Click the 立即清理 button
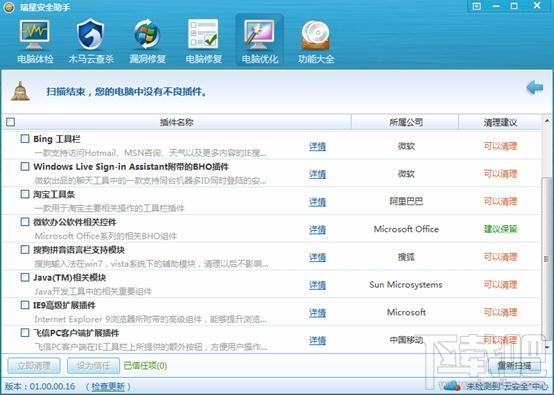Image resolution: width=554 pixels, height=395 pixels. pyautogui.click(x=34, y=366)
